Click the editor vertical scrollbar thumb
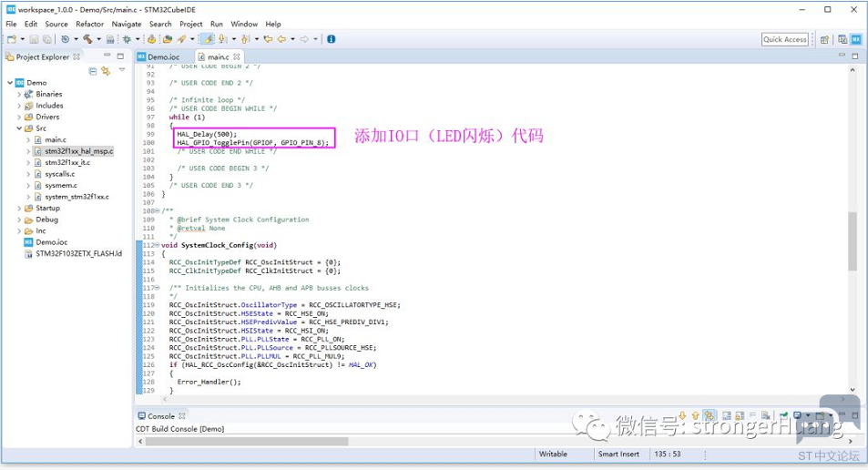The width and height of the screenshot is (868, 470). pos(853,240)
